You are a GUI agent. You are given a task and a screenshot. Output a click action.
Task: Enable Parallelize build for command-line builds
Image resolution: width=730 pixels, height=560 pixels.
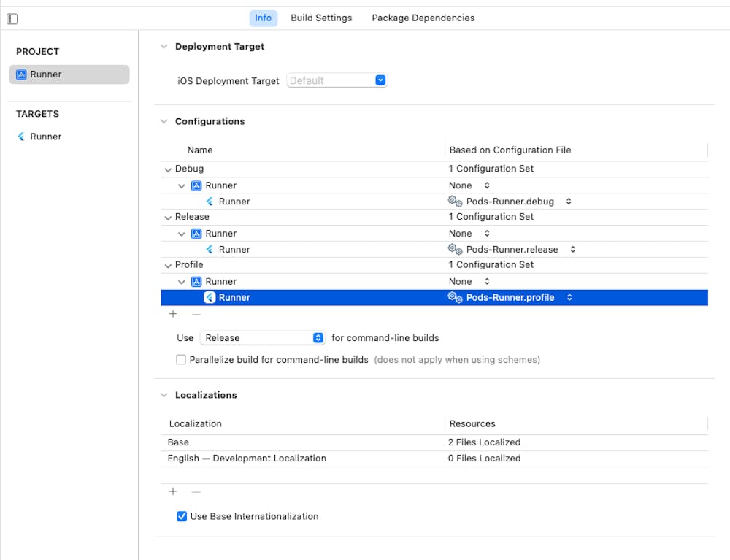tap(181, 360)
